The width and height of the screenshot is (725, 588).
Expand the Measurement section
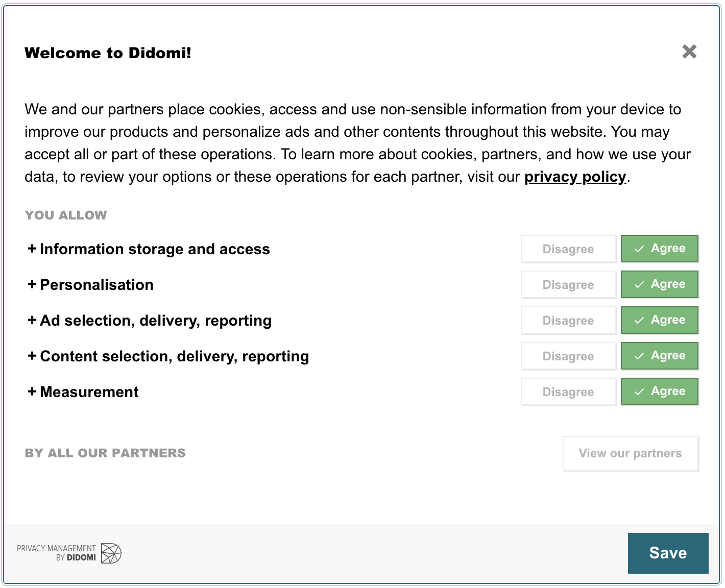pyautogui.click(x=83, y=392)
